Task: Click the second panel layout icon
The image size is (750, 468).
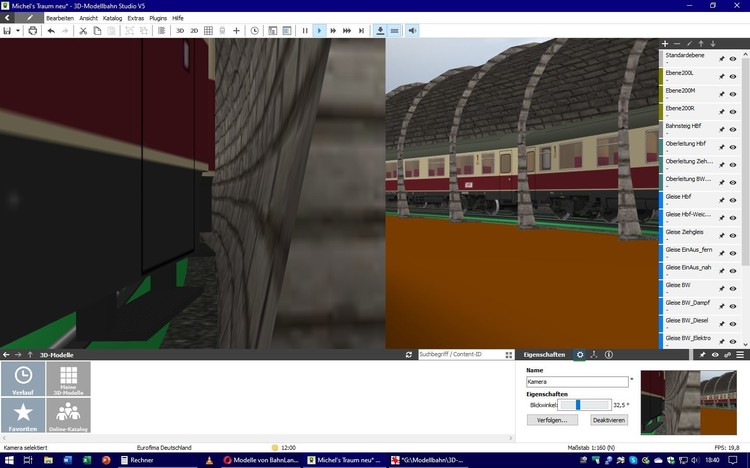Action: (x=287, y=31)
